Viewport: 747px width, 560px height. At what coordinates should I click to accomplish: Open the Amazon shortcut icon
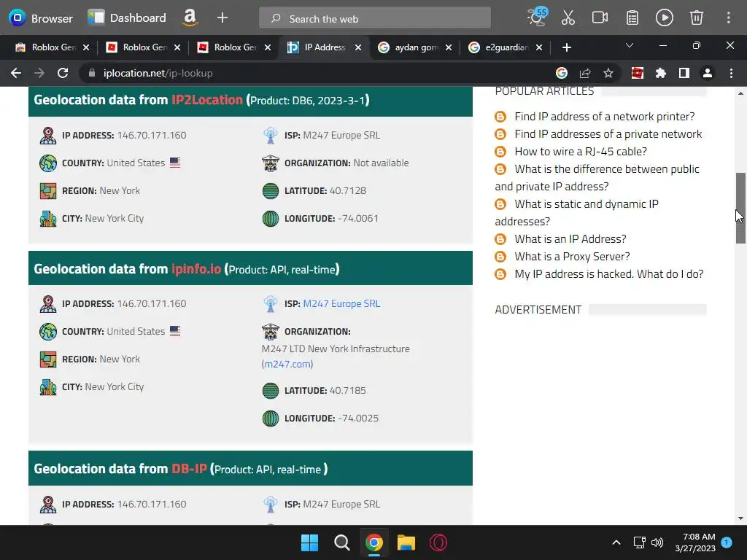[190, 18]
